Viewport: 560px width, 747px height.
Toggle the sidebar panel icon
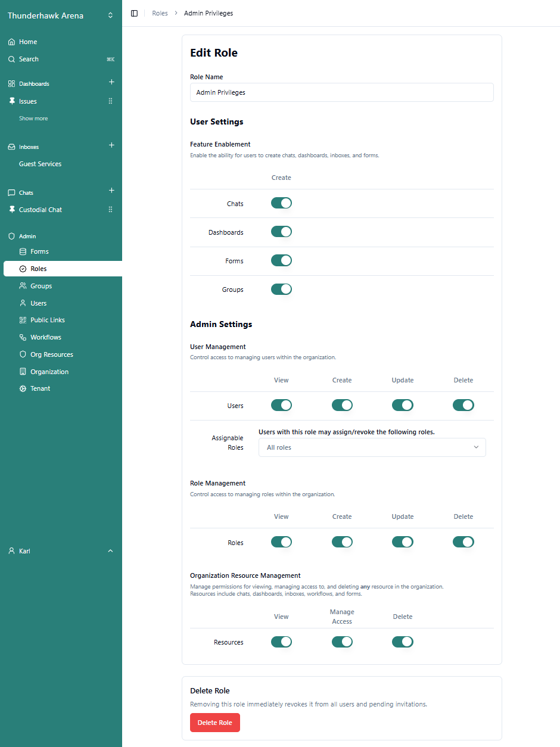pos(134,13)
